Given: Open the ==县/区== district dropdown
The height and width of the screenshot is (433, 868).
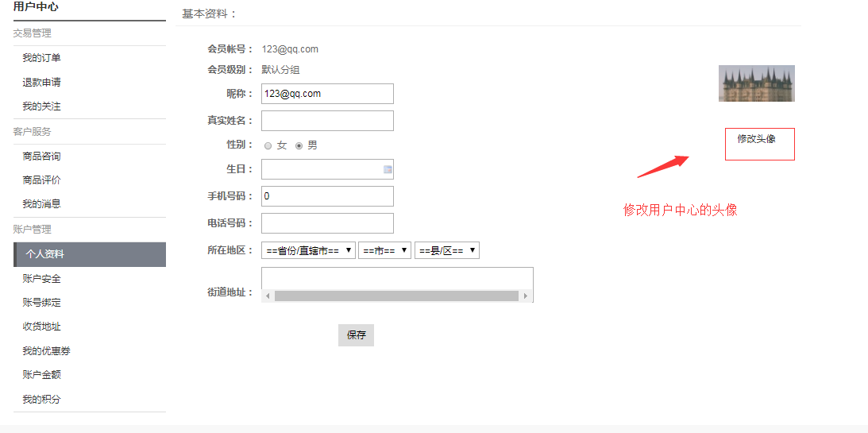Looking at the screenshot, I should pos(447,250).
